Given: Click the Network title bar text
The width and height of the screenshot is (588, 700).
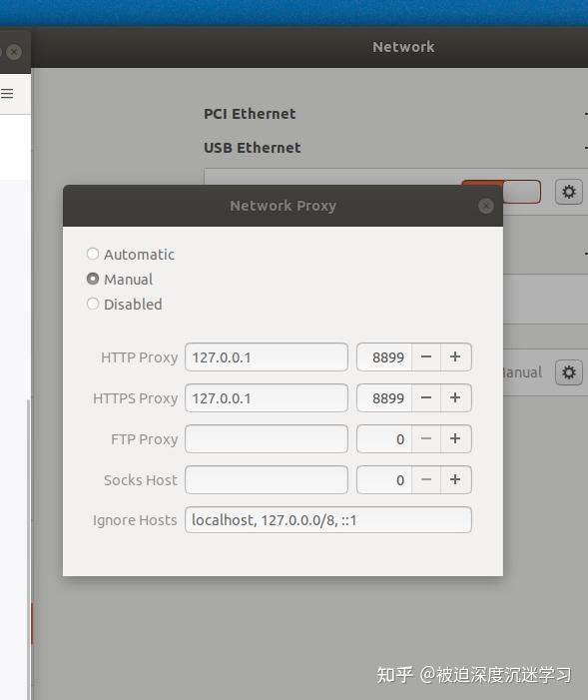Looking at the screenshot, I should coord(403,47).
